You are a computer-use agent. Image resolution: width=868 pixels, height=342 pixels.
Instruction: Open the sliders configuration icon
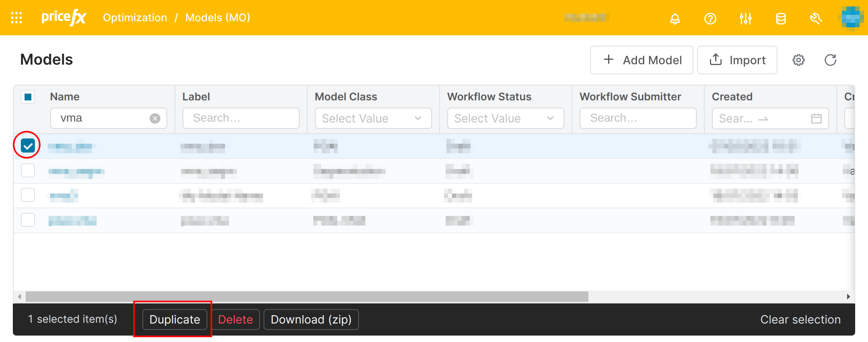[x=745, y=18]
